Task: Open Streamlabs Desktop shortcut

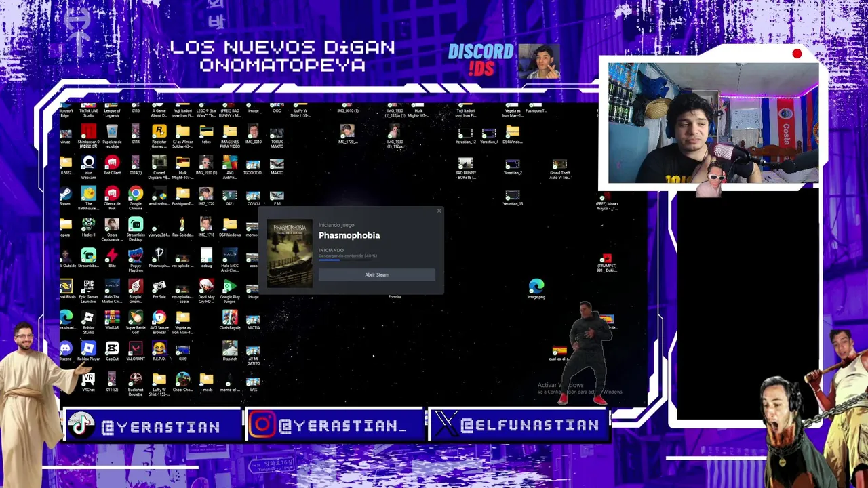Action: [136, 224]
